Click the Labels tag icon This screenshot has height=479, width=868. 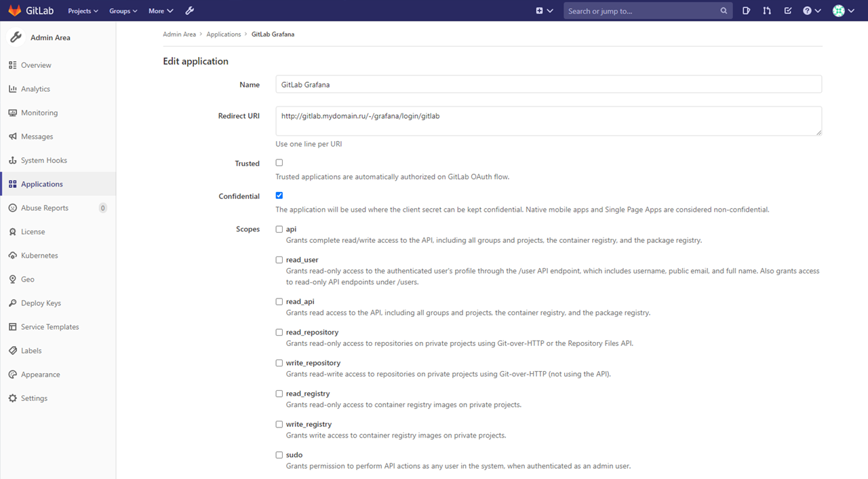pos(13,350)
